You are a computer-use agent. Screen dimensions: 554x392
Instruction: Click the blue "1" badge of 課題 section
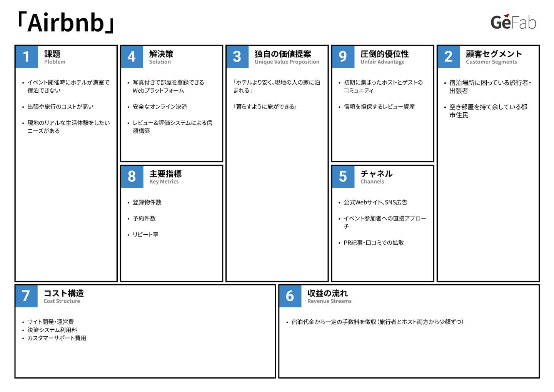tap(26, 57)
